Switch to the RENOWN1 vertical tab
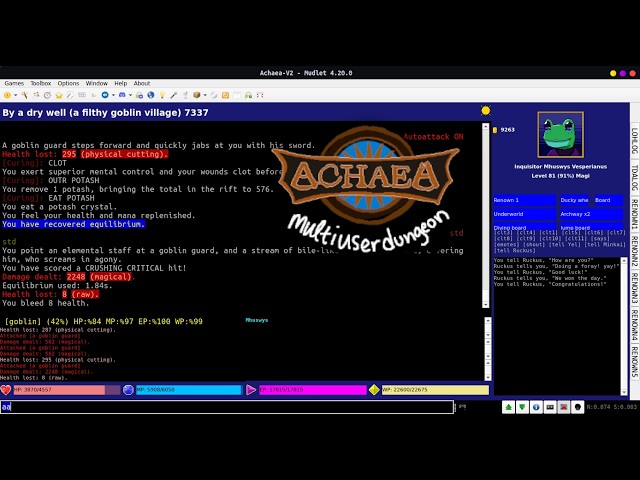Screen dimensions: 640x480 [635, 214]
